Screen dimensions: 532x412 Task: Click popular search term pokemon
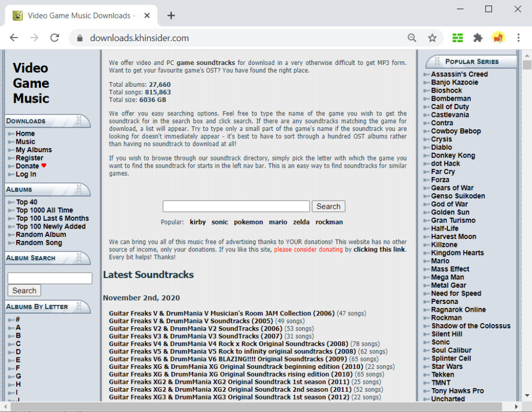point(248,222)
